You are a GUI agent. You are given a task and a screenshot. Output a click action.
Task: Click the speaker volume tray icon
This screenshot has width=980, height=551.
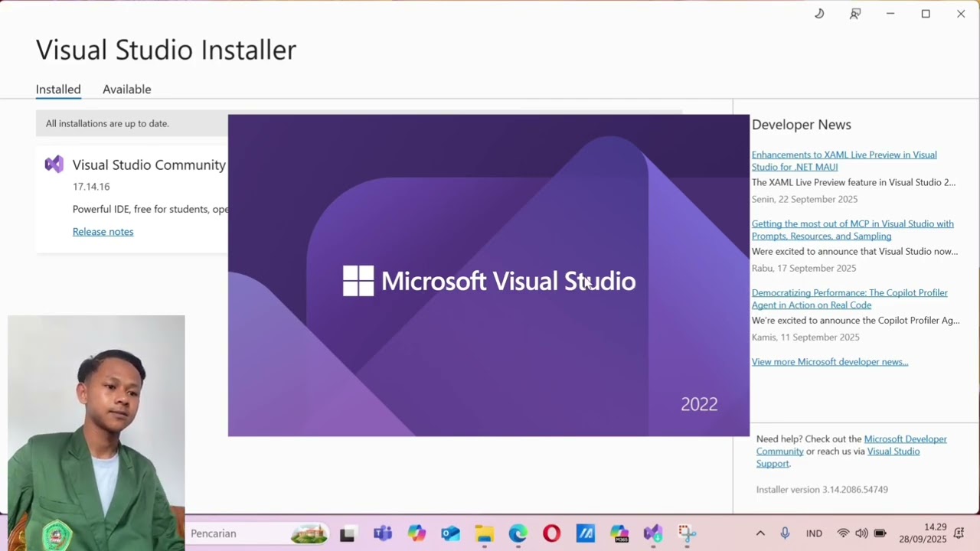point(861,533)
